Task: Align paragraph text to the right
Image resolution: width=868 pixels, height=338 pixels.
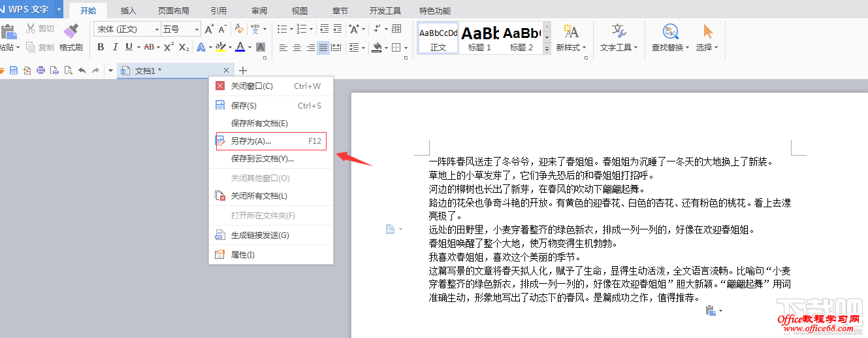Action: (310, 47)
